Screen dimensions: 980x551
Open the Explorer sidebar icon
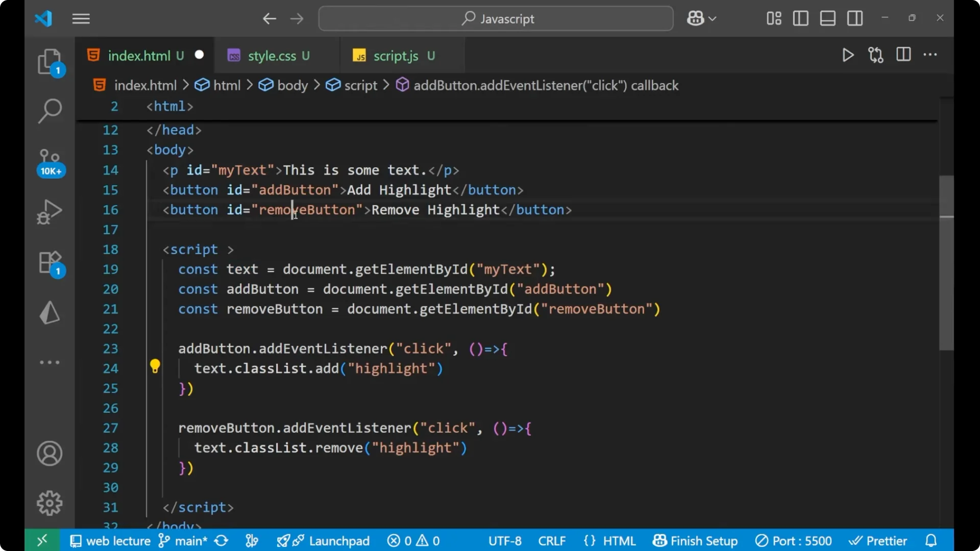[x=50, y=61]
